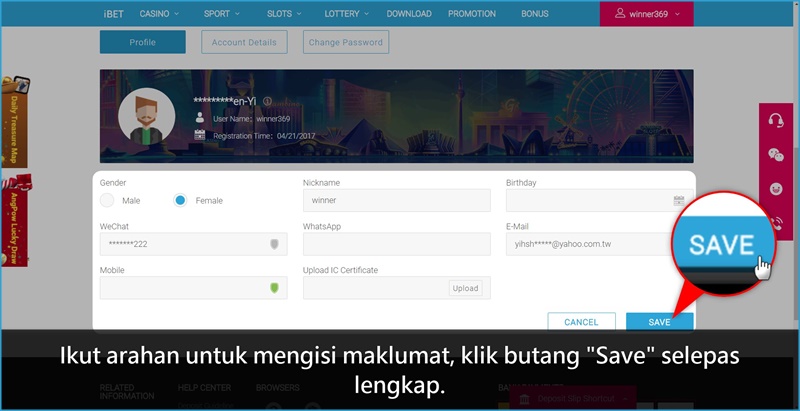Click the Upload button for IC Certificate
Screen dimensions: 800x411
coord(465,288)
